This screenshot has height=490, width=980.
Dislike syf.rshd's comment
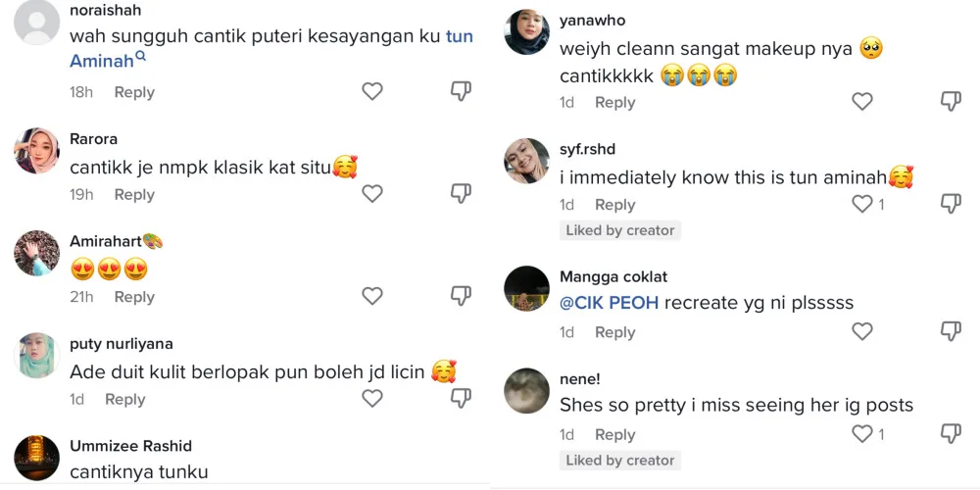click(x=951, y=204)
